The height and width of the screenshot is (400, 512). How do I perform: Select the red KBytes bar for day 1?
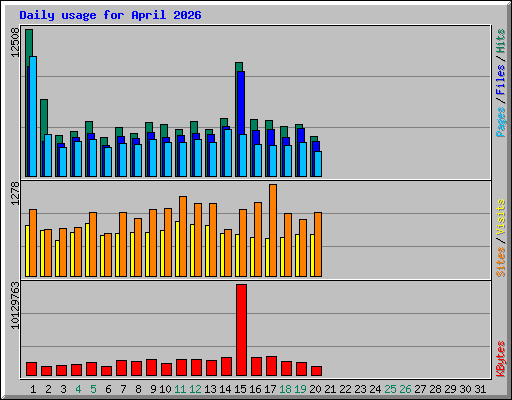pyautogui.click(x=31, y=369)
